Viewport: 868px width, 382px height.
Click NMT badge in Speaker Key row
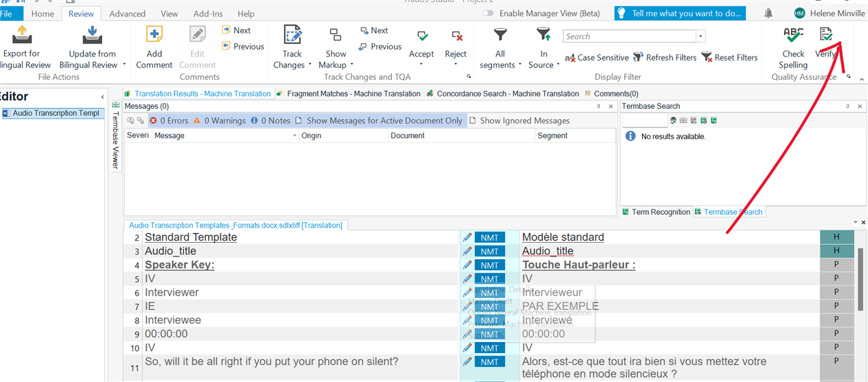pos(489,265)
